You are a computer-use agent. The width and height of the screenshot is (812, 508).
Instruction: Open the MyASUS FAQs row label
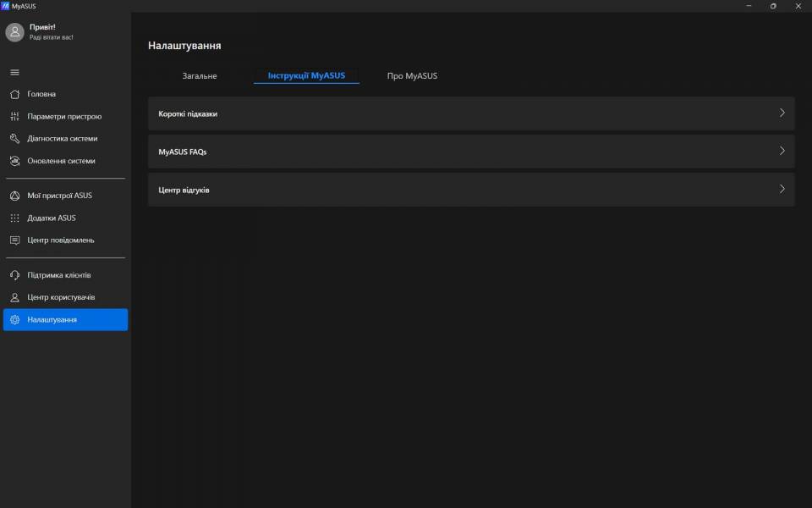(183, 152)
